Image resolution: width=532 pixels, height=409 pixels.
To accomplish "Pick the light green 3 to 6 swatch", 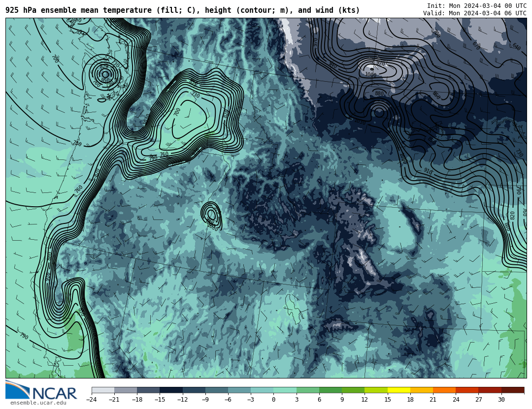I will point(308,390).
